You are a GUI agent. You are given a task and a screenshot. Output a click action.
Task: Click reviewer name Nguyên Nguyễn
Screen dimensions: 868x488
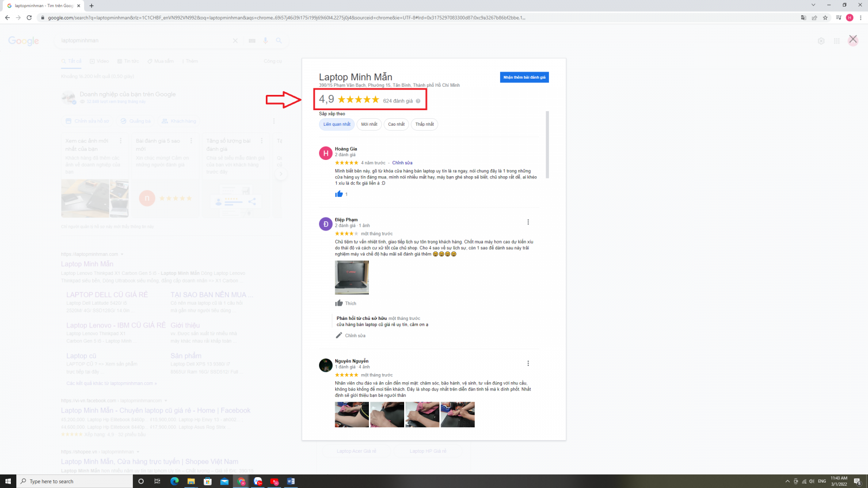(x=352, y=361)
